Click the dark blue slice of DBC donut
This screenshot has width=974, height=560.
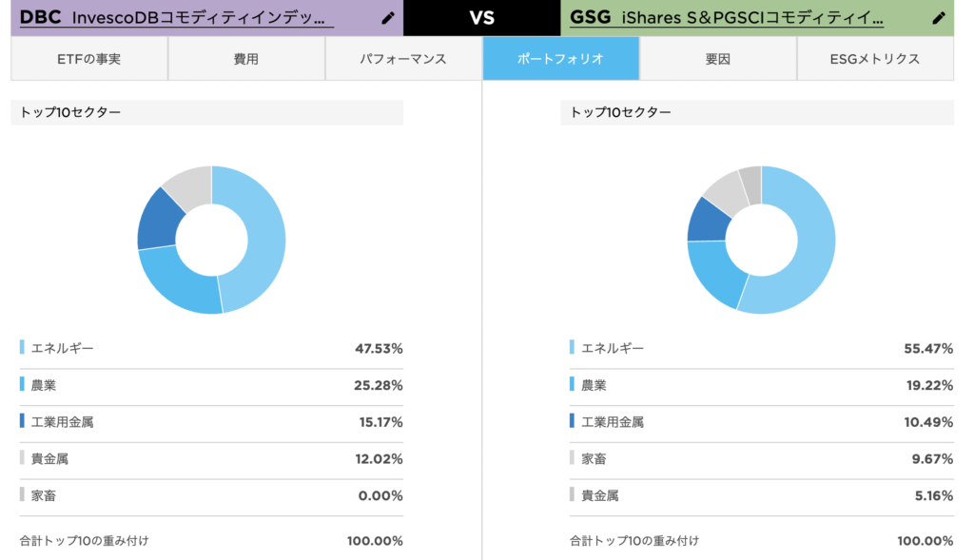pyautogui.click(x=159, y=221)
